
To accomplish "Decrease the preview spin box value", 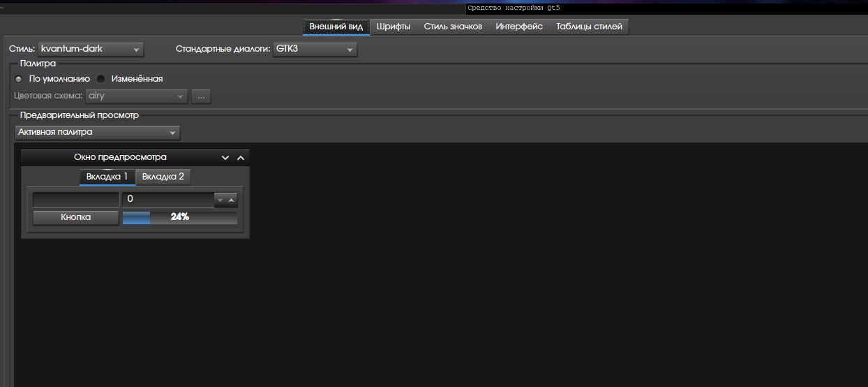I will [220, 200].
